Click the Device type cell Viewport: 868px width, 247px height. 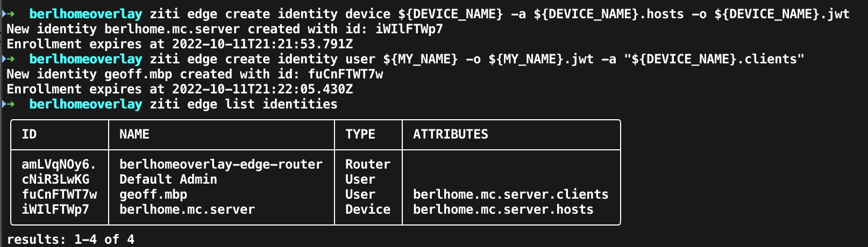368,209
